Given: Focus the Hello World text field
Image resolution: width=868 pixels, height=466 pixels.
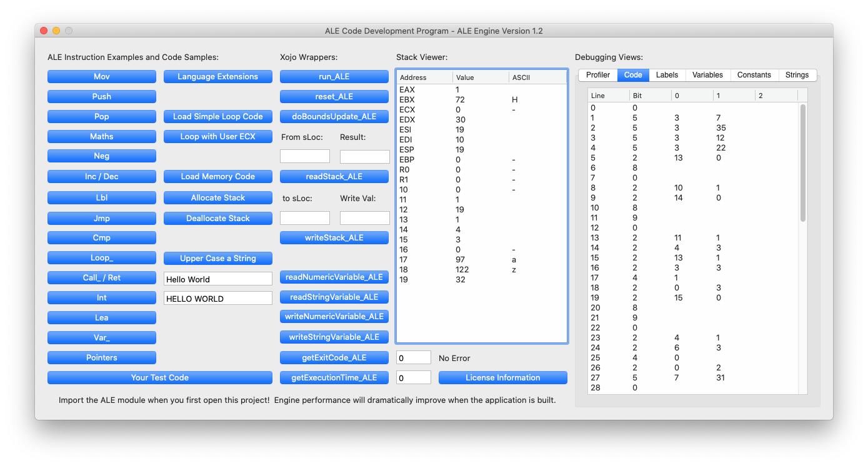Looking at the screenshot, I should 217,279.
